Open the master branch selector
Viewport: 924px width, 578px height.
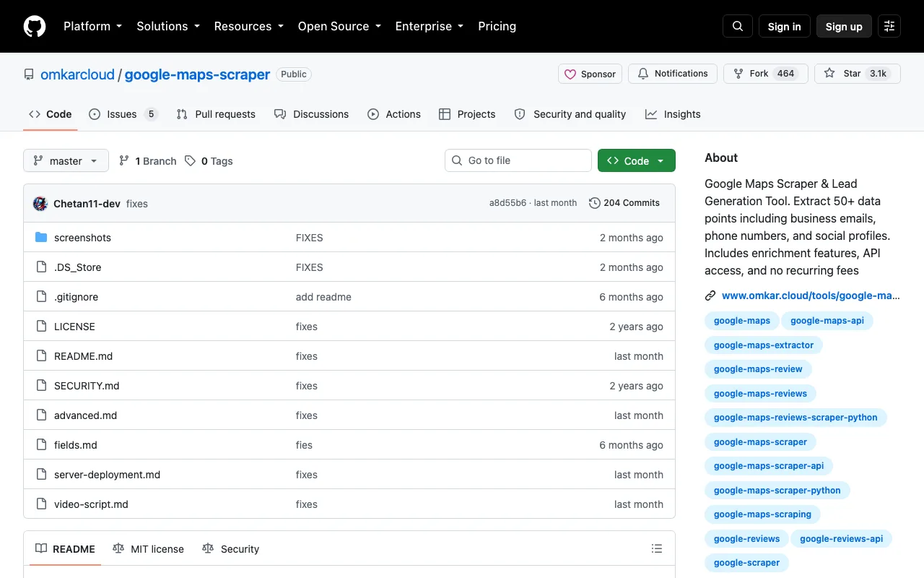tap(66, 160)
